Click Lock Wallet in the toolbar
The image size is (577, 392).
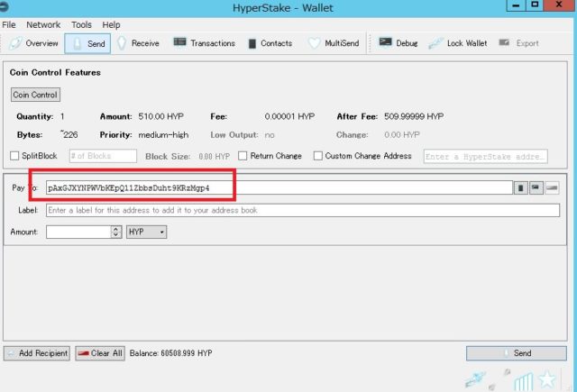coord(458,43)
